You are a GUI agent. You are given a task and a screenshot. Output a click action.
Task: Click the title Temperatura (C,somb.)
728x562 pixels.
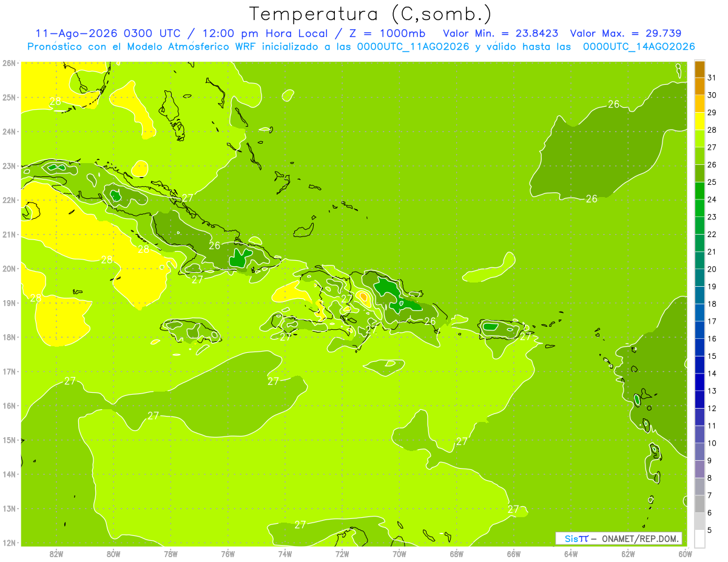pyautogui.click(x=371, y=14)
